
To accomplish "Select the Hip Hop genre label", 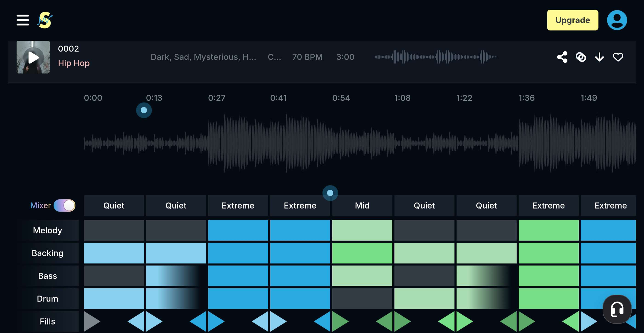I will pyautogui.click(x=74, y=63).
